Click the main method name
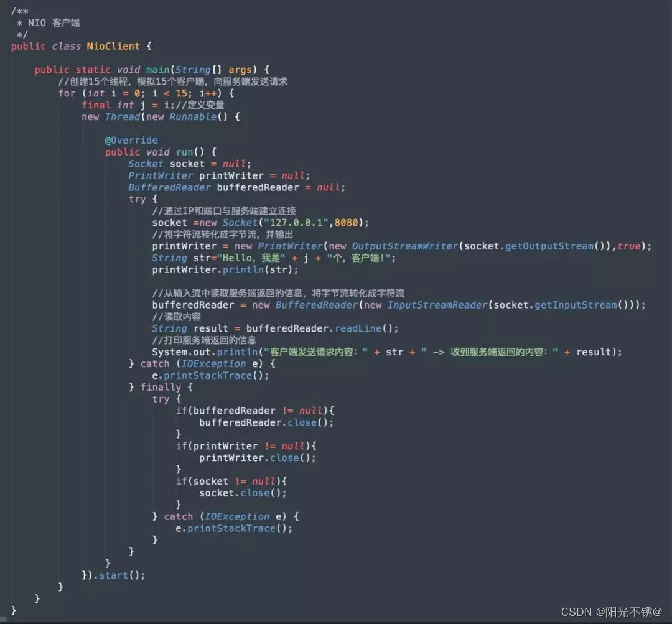Viewport: 672px width, 624px height. click(157, 70)
